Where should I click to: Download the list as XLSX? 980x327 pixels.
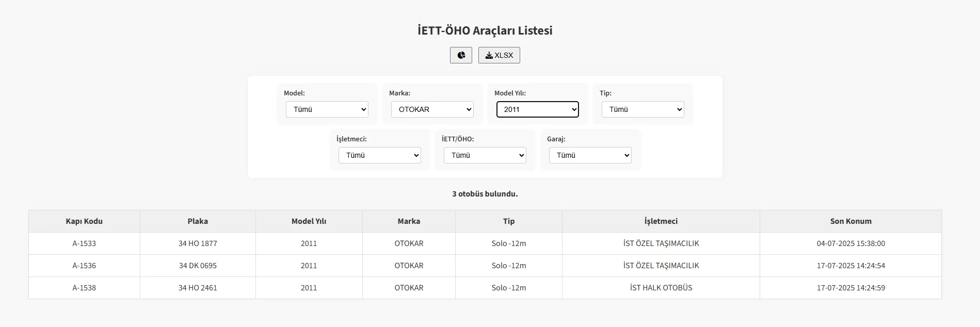click(x=499, y=55)
